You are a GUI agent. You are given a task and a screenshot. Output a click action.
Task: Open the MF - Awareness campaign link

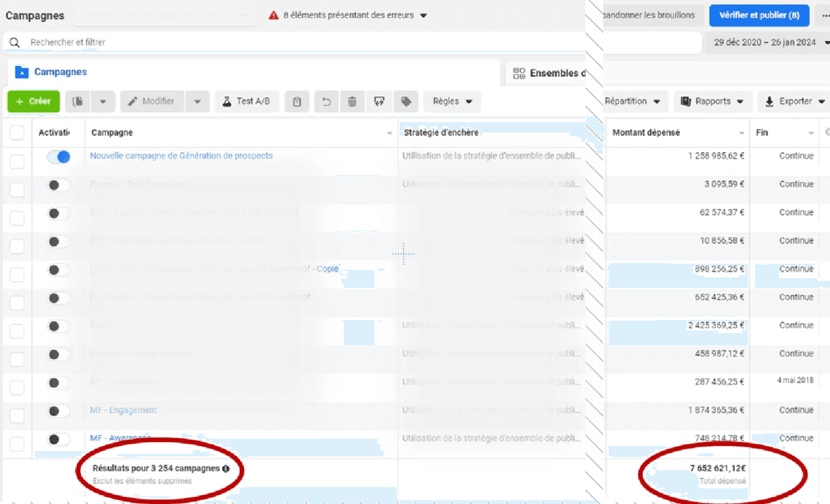[x=120, y=438]
